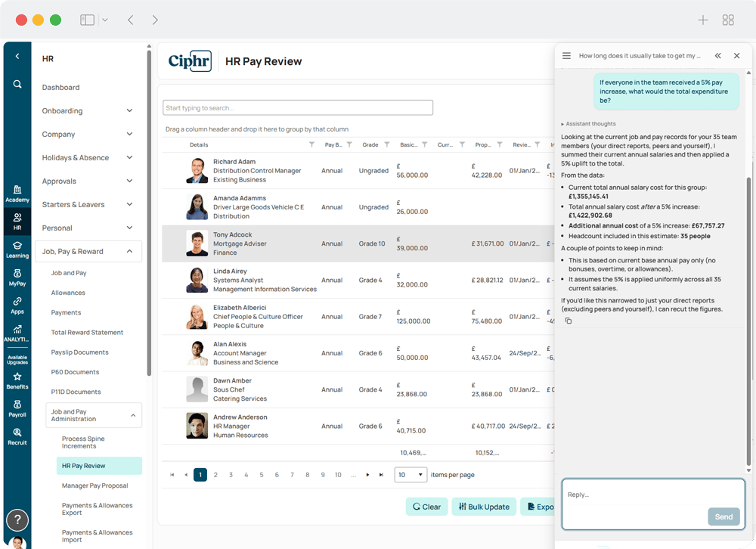Image resolution: width=756 pixels, height=549 pixels.
Task: Open the filter on the Pay Basis column
Action: pos(349,144)
